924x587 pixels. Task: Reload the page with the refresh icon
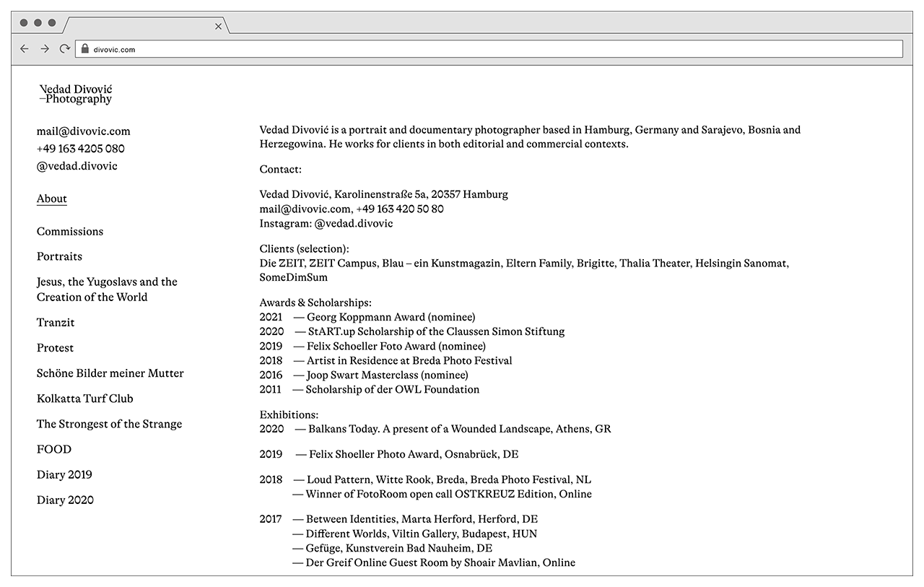tap(65, 49)
